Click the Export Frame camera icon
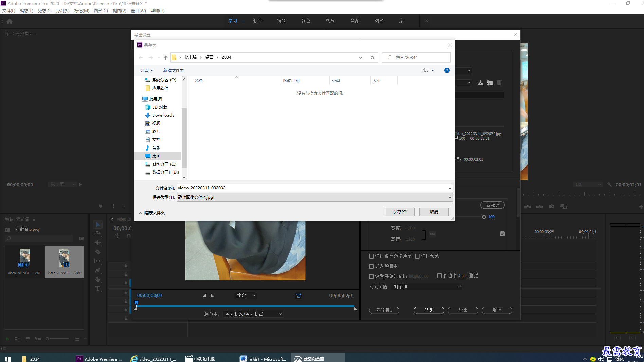 pyautogui.click(x=552, y=206)
